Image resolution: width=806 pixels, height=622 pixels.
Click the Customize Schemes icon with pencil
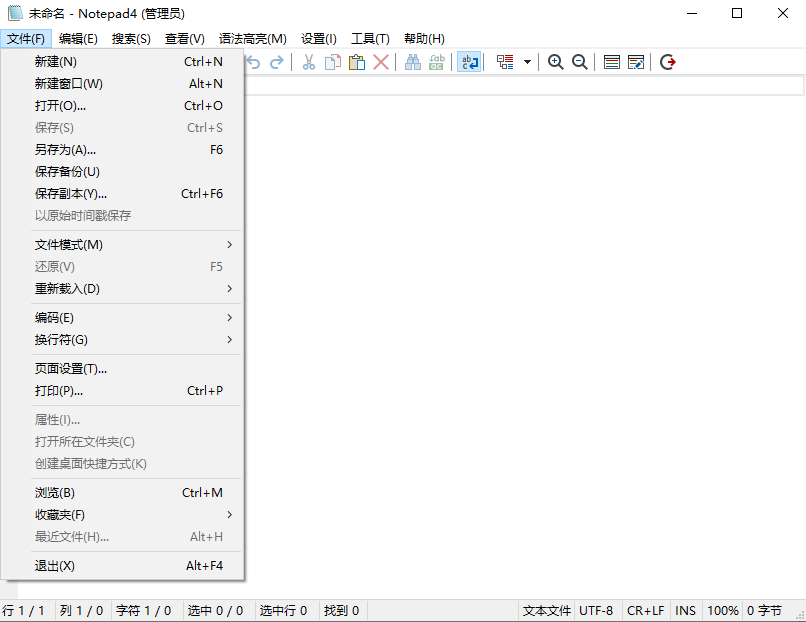(636, 62)
